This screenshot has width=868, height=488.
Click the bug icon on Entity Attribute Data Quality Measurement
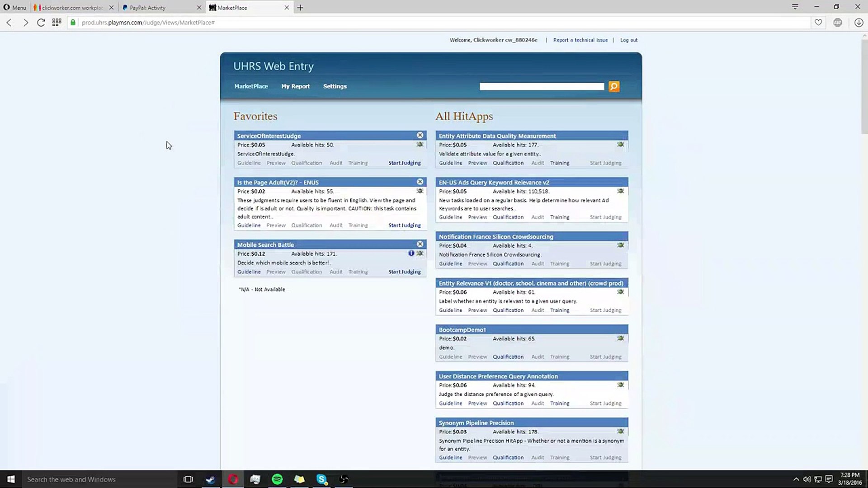620,144
